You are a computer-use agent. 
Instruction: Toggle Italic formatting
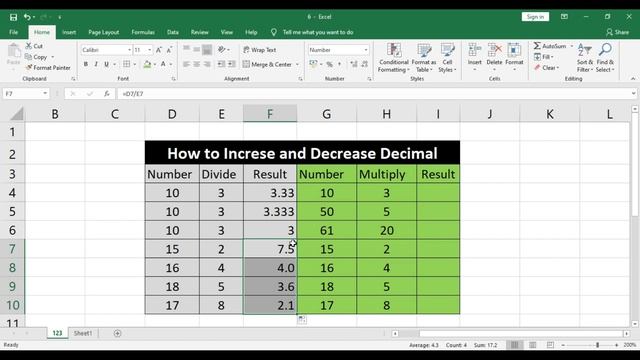(x=96, y=64)
